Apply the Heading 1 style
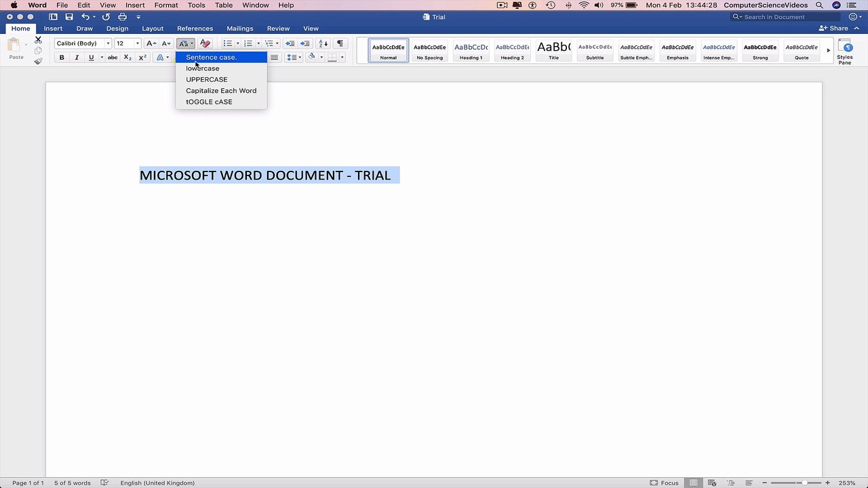 (x=471, y=51)
